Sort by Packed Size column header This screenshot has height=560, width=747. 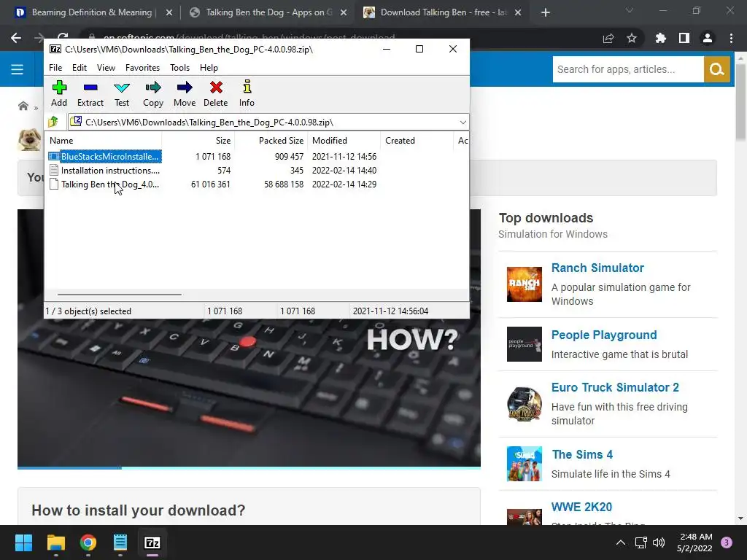[x=271, y=141]
